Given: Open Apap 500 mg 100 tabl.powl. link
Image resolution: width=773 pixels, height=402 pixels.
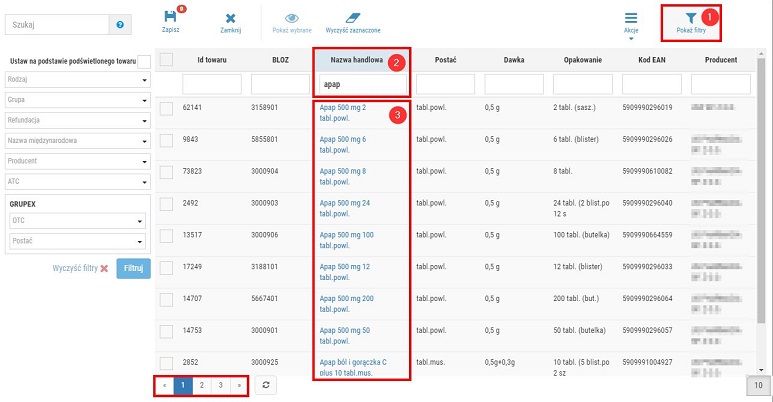Looking at the screenshot, I should click(x=347, y=240).
